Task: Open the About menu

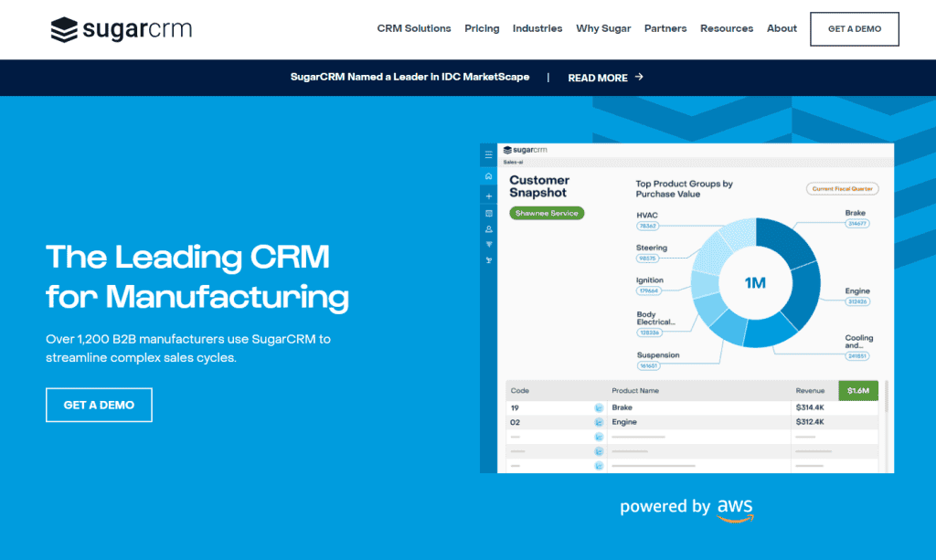Action: click(x=782, y=28)
